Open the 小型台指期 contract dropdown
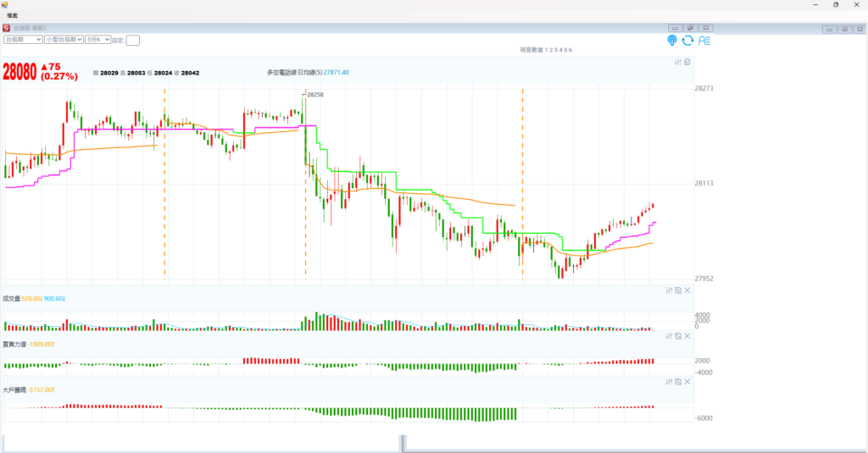Image resolution: width=868 pixels, height=453 pixels. click(x=64, y=39)
